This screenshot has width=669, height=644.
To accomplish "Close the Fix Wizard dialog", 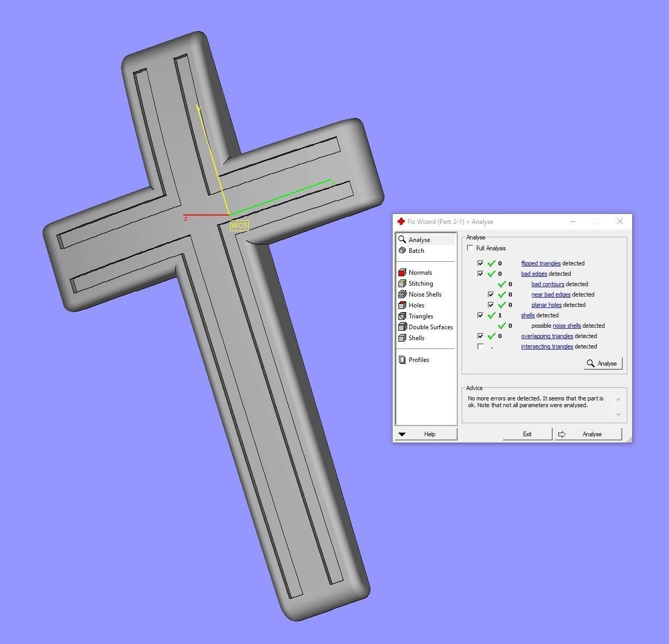I will point(620,221).
